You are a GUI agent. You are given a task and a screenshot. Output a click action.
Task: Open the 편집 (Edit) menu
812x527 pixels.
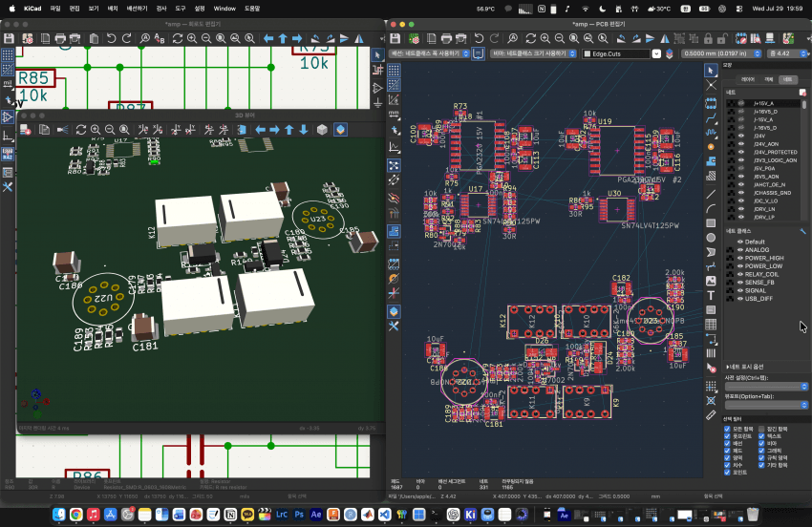(x=75, y=9)
